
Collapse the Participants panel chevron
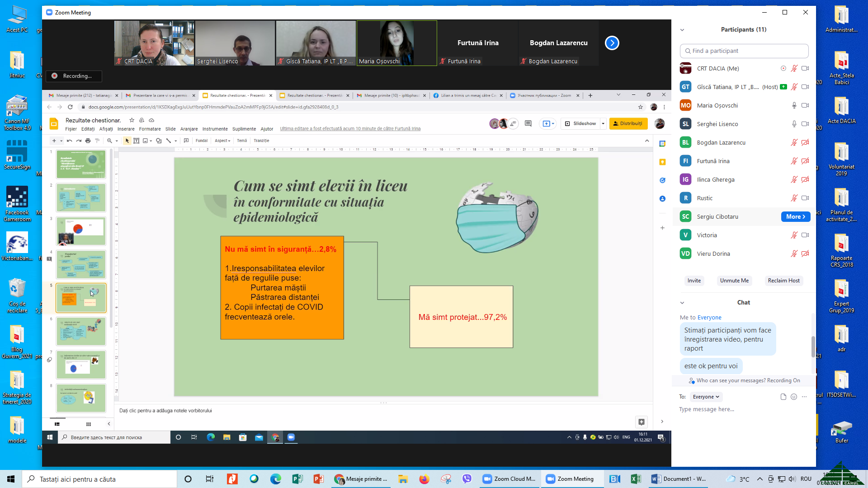tap(682, 30)
